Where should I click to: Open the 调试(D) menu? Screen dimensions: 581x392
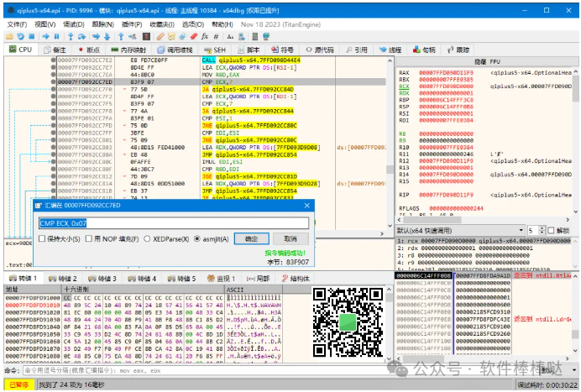point(74,24)
